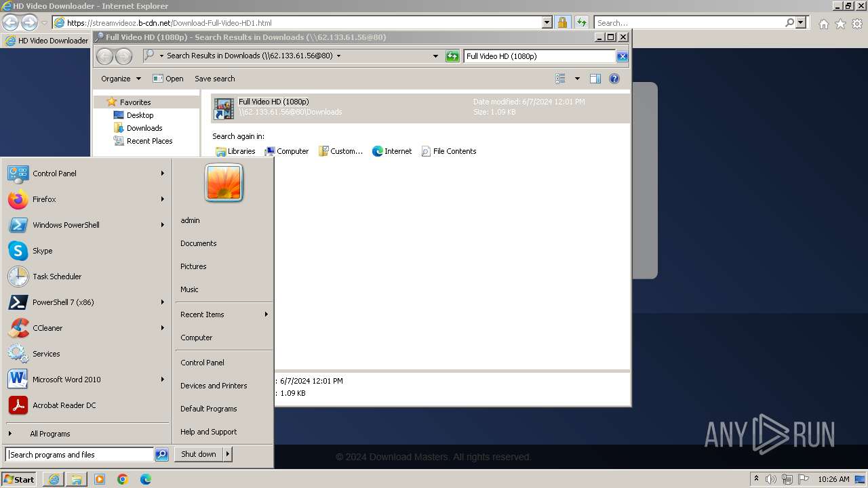Open CCleaner from the Start menu

(86, 328)
